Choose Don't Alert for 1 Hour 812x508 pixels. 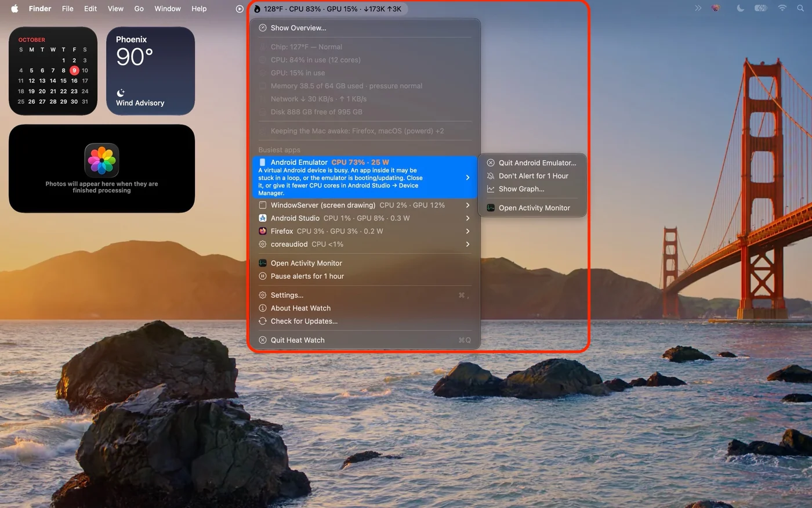point(532,176)
